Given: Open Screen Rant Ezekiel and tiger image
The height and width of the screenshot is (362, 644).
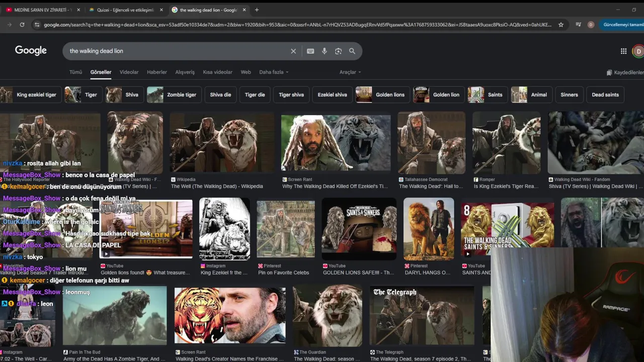Looking at the screenshot, I should tap(336, 143).
